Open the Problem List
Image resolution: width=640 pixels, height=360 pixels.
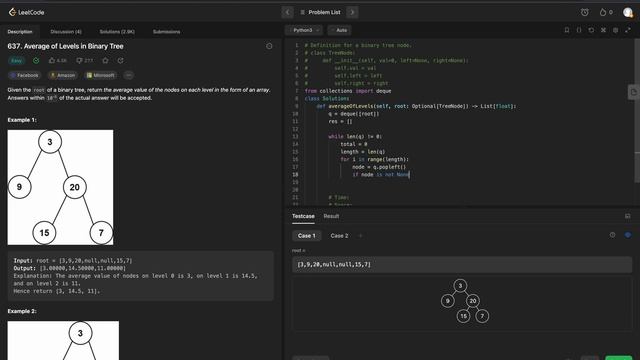point(320,12)
